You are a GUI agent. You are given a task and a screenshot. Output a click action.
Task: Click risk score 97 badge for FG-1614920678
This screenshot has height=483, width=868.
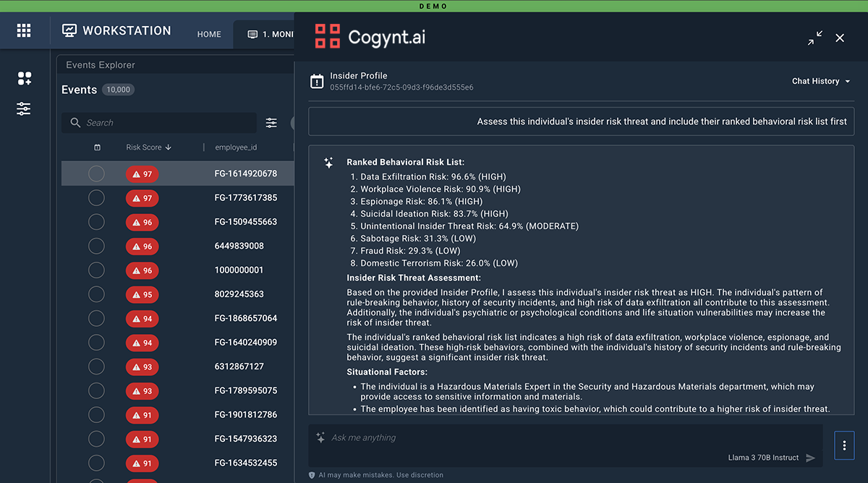[x=142, y=174]
